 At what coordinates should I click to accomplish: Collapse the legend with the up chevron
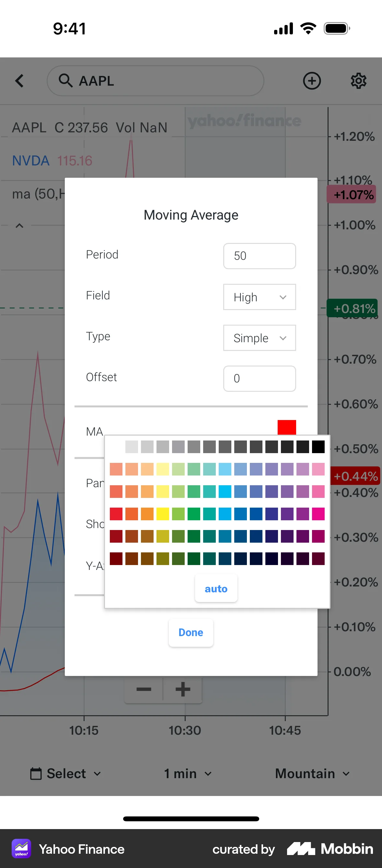19,225
